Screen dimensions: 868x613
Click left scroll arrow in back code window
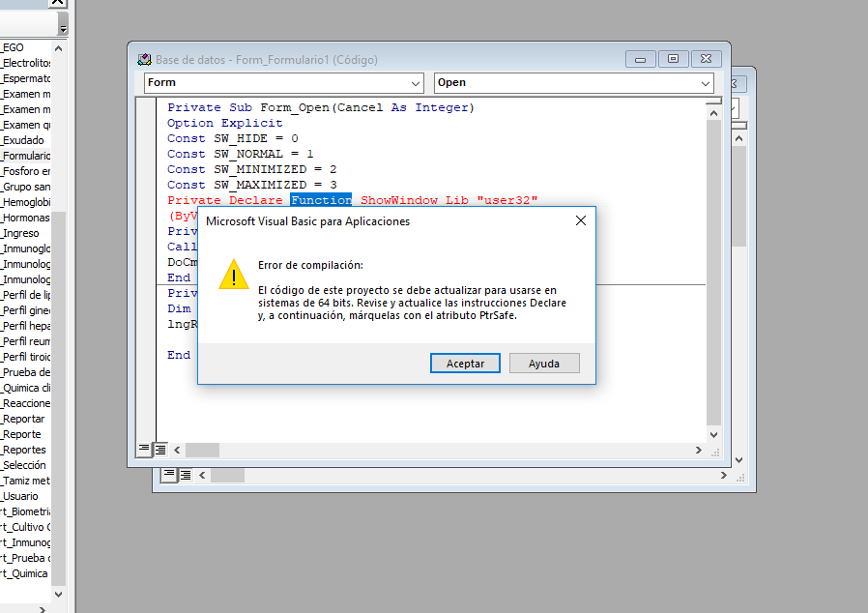pos(202,475)
